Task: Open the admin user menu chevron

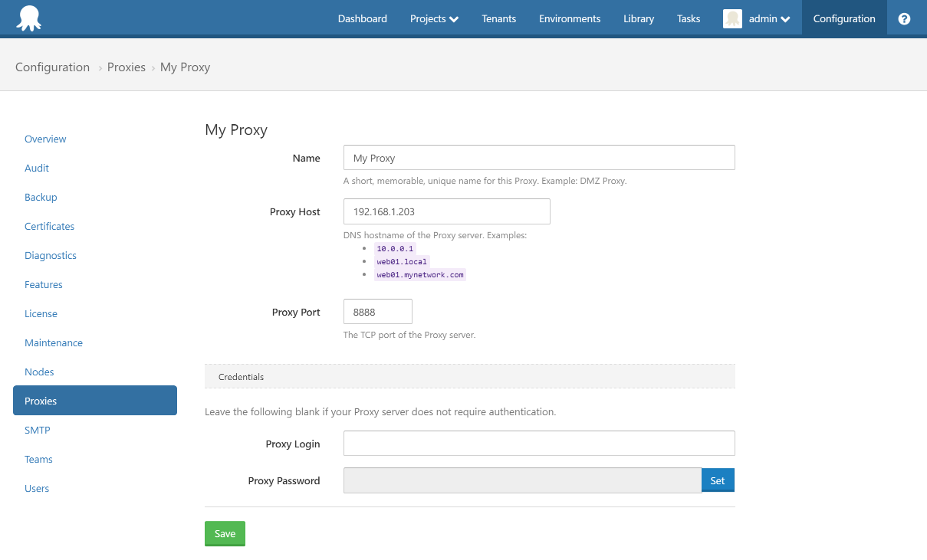Action: point(784,18)
